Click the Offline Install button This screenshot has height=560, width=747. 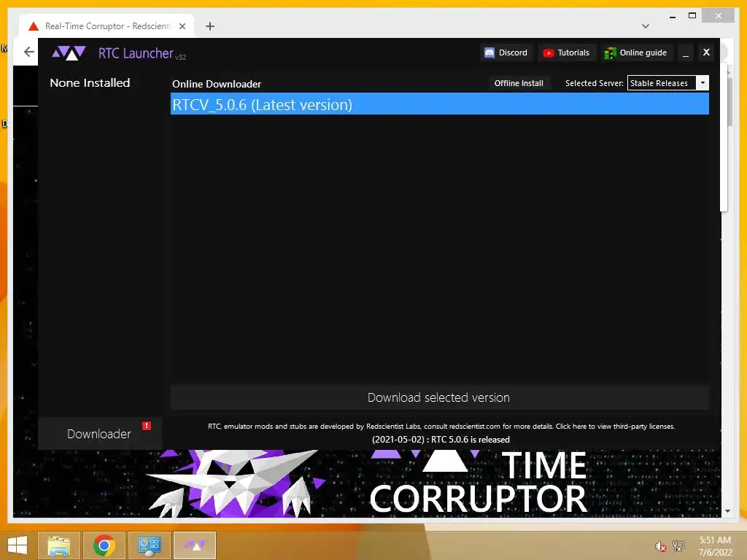coord(519,83)
